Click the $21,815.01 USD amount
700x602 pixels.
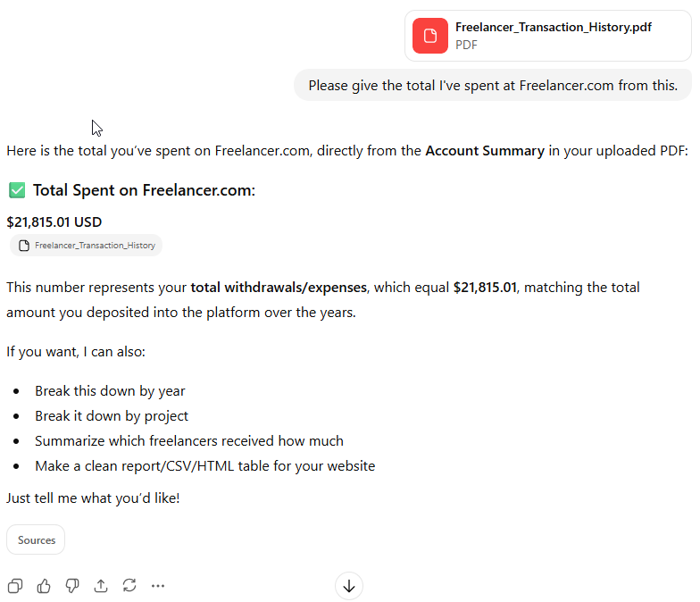[54, 222]
